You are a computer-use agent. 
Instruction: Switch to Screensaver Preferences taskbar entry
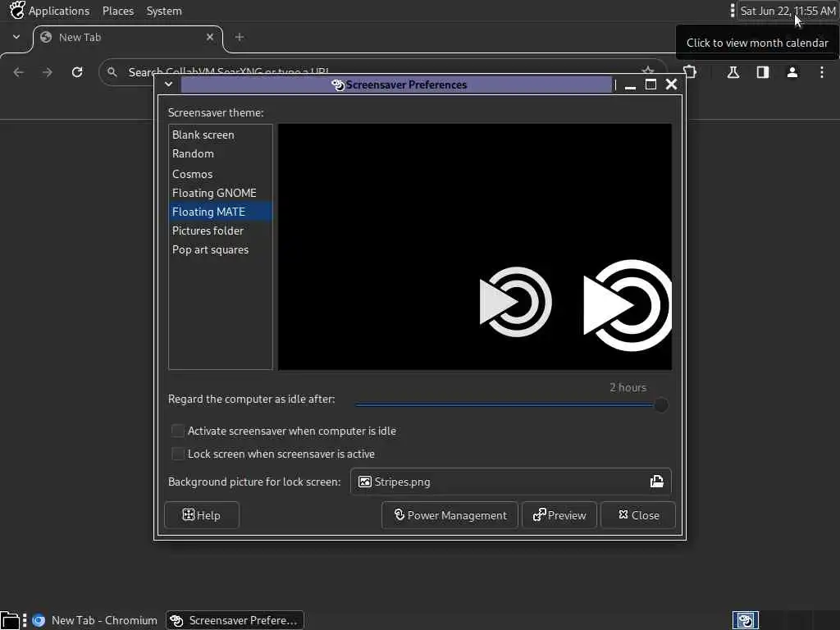click(235, 620)
